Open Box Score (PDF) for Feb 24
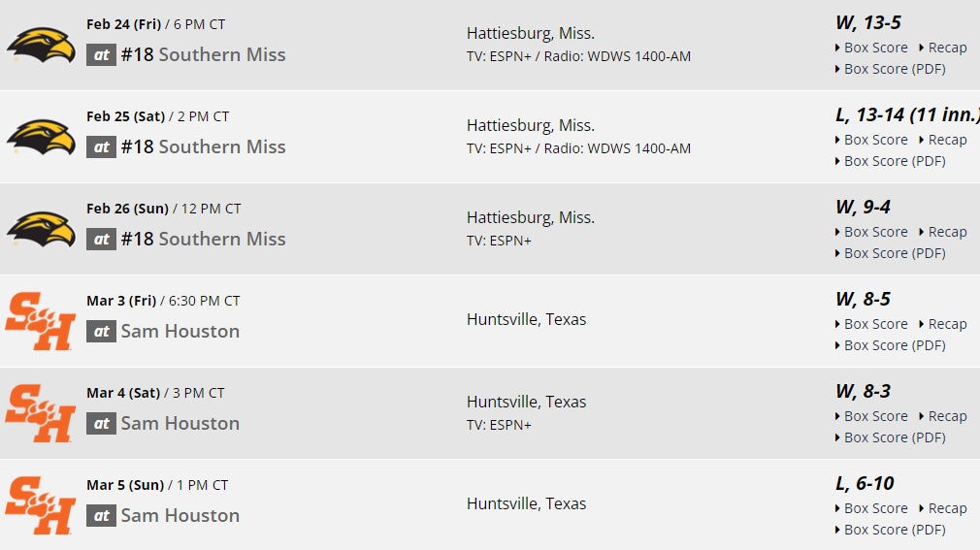980x550 pixels. [894, 69]
